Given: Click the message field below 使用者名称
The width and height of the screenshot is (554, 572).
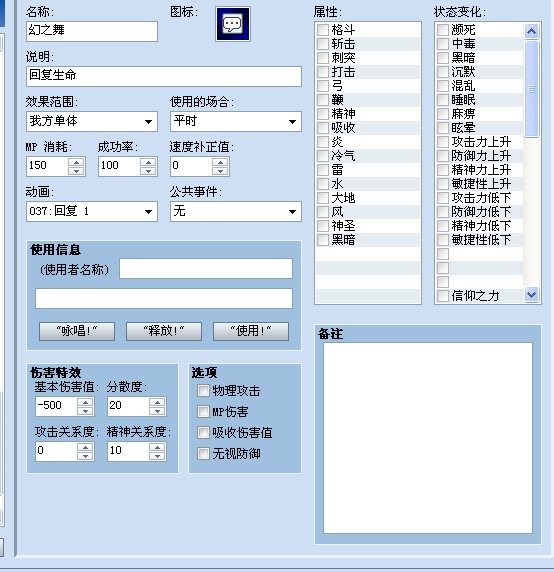Looking at the screenshot, I should (x=164, y=298).
